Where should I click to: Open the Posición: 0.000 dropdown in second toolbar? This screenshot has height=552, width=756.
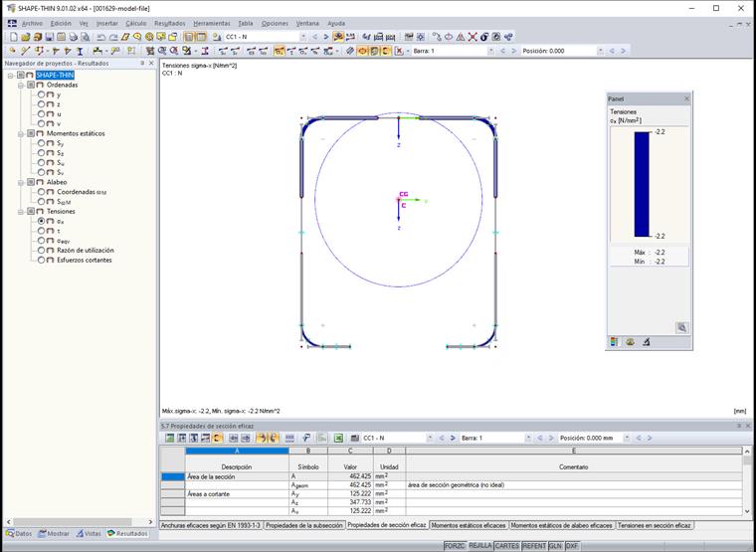click(600, 51)
